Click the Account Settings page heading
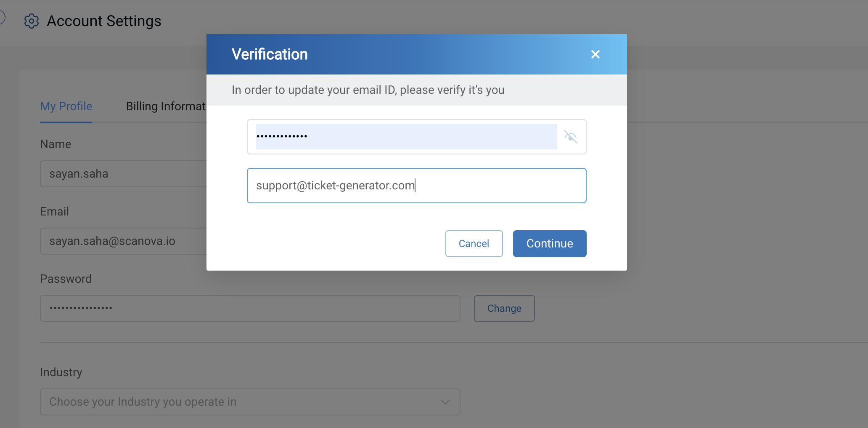Image resolution: width=868 pixels, height=428 pixels. pyautogui.click(x=104, y=21)
